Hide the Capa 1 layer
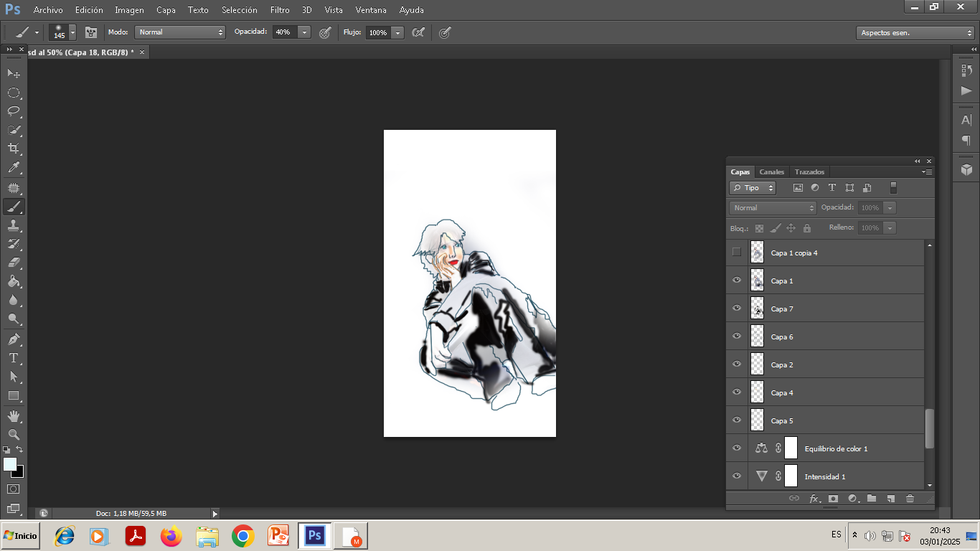The width and height of the screenshot is (980, 551). 736,280
